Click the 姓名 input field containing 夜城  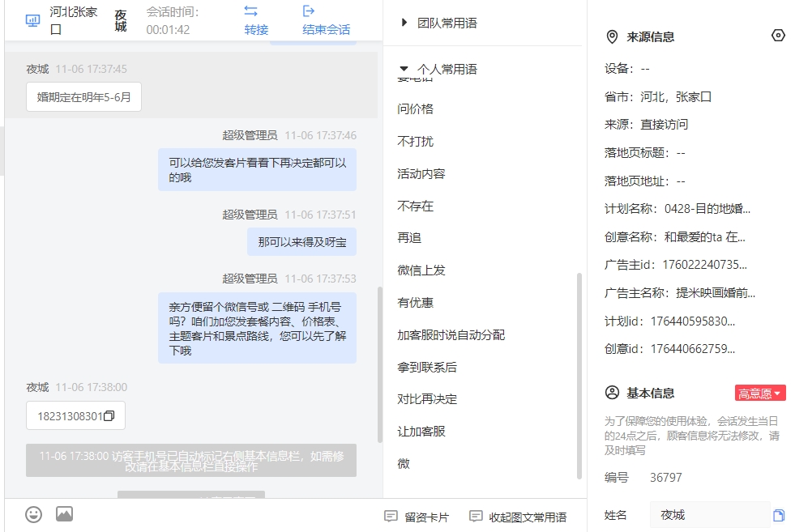click(x=710, y=515)
